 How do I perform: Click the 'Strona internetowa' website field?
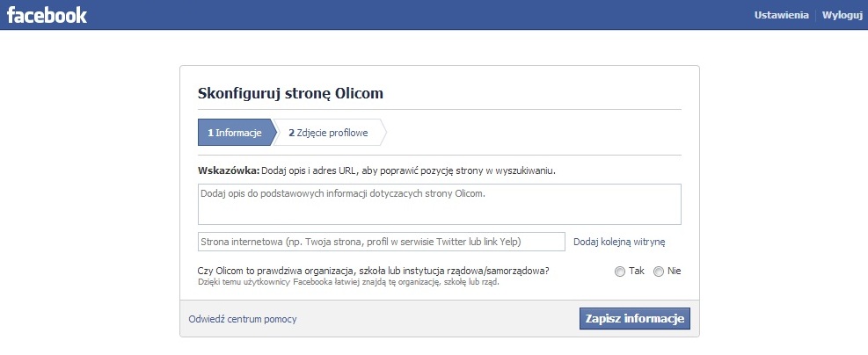coord(381,242)
